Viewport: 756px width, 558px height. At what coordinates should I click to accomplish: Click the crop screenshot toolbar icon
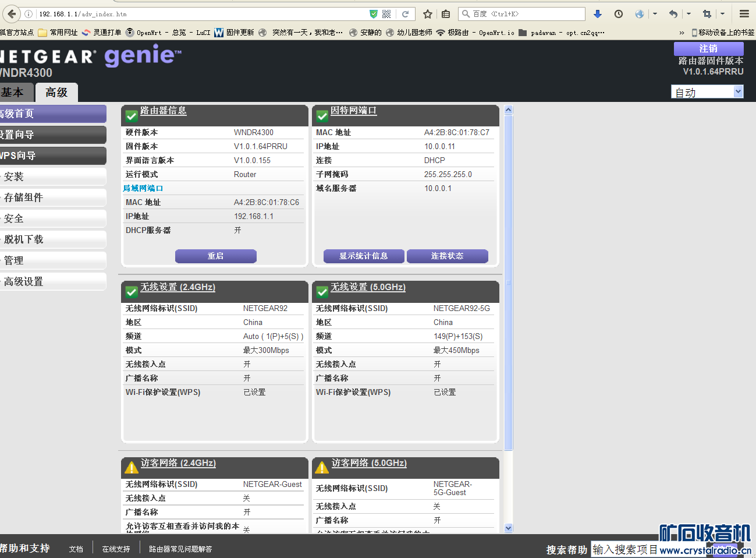(x=707, y=14)
